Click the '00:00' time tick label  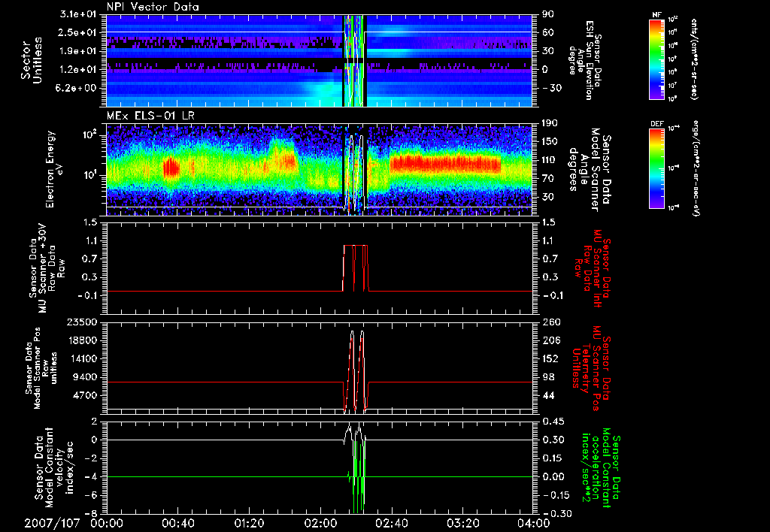click(x=107, y=523)
